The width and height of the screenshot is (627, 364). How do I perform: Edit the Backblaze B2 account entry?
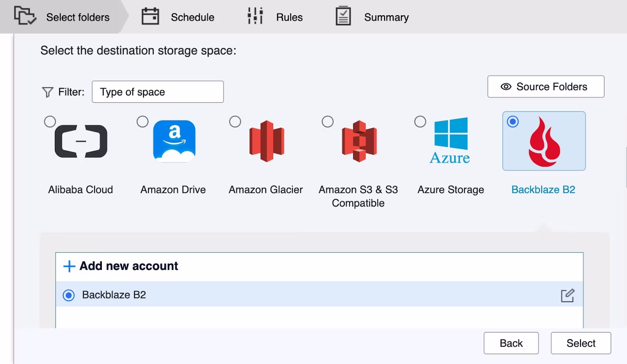click(x=567, y=296)
